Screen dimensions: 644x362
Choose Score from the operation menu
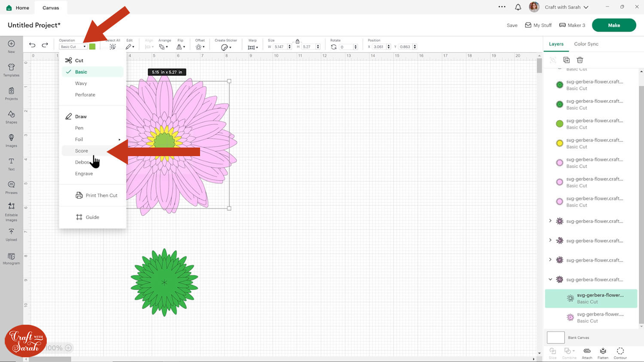tap(82, 151)
